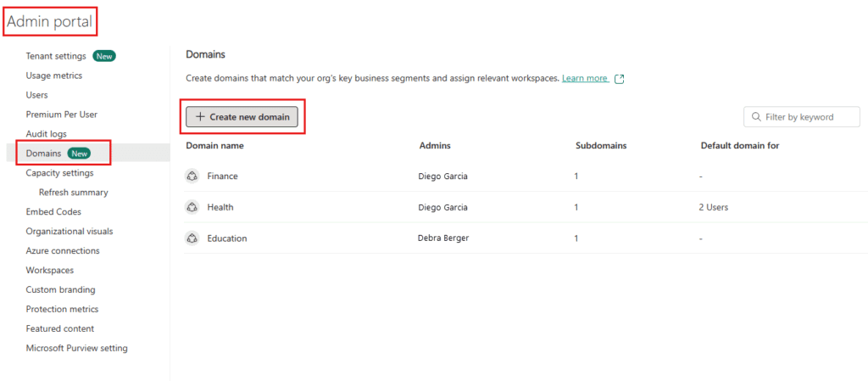
Task: Click the Education domain icon
Action: point(192,238)
